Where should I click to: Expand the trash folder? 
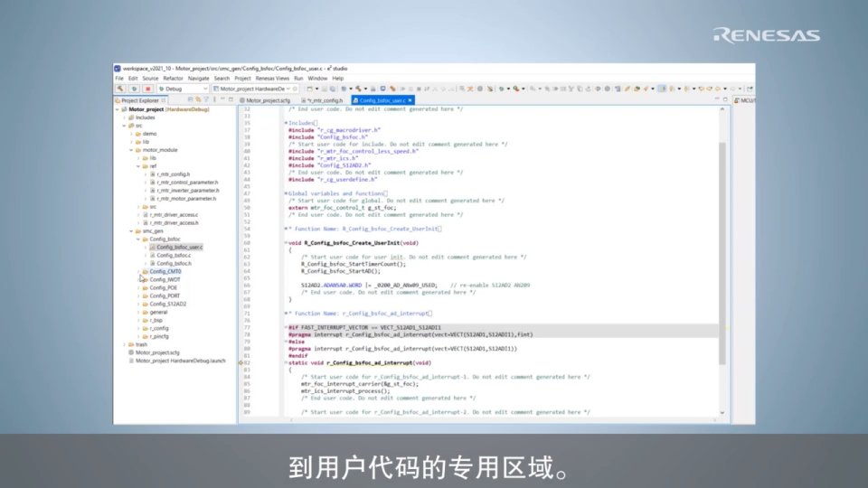(125, 344)
